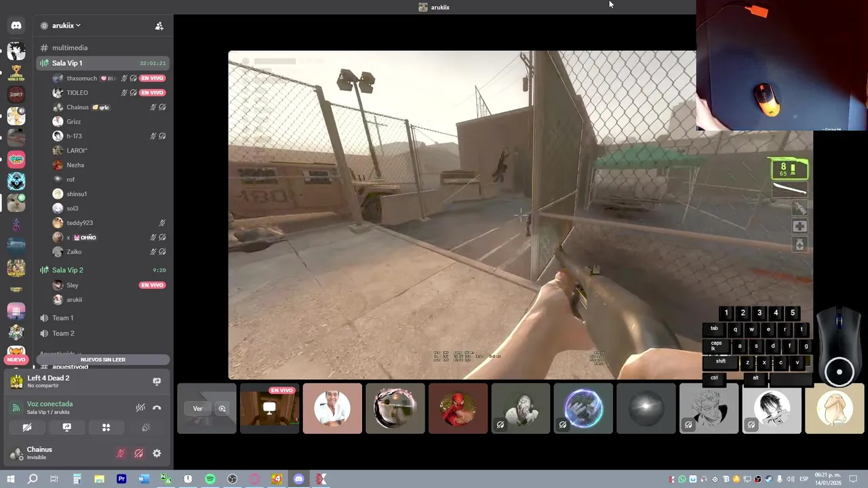Undeafen headphones for Chainus
The width and height of the screenshot is (868, 488).
click(138, 453)
